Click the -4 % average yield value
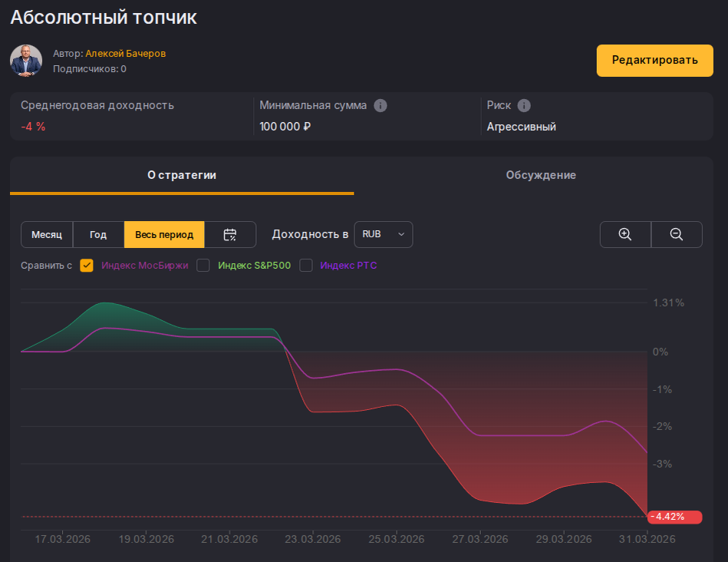The width and height of the screenshot is (728, 562). click(34, 127)
